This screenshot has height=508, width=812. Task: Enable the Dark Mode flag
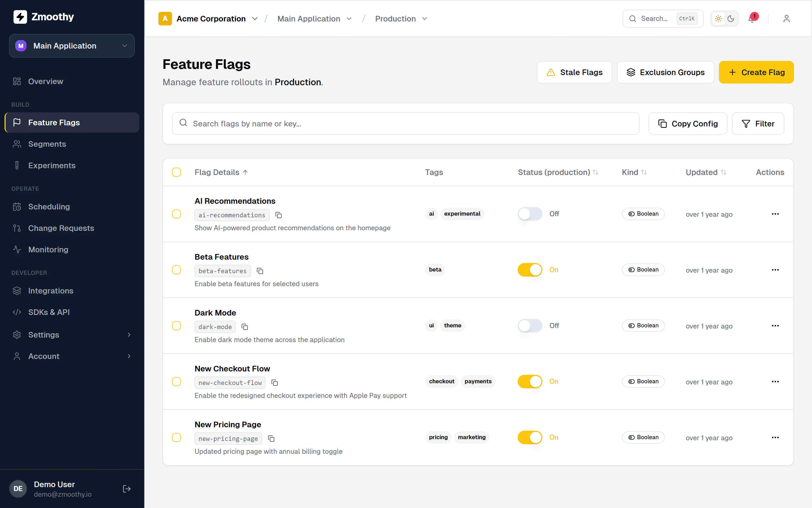(530, 326)
